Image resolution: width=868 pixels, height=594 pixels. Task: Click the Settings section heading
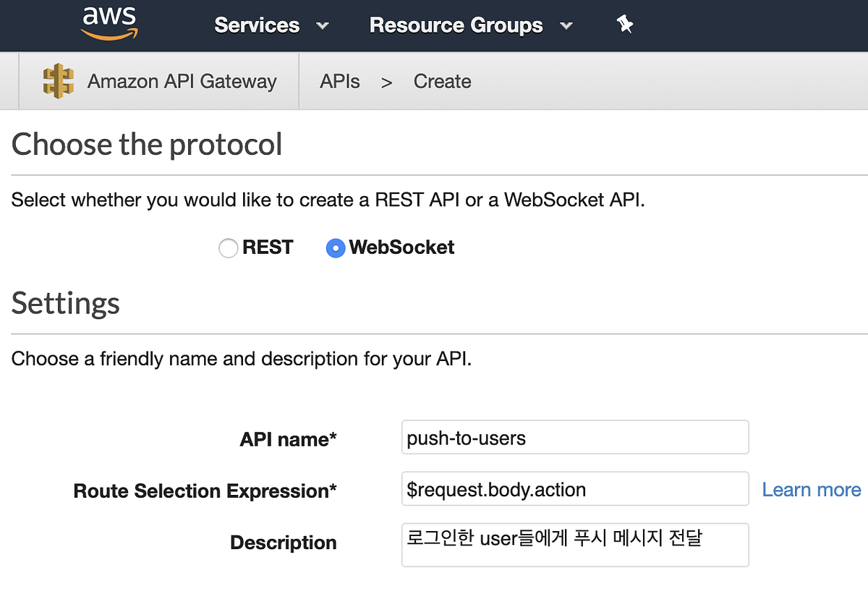tap(65, 304)
